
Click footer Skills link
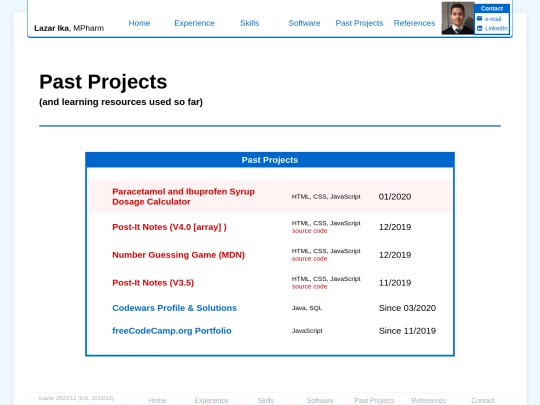(x=266, y=401)
